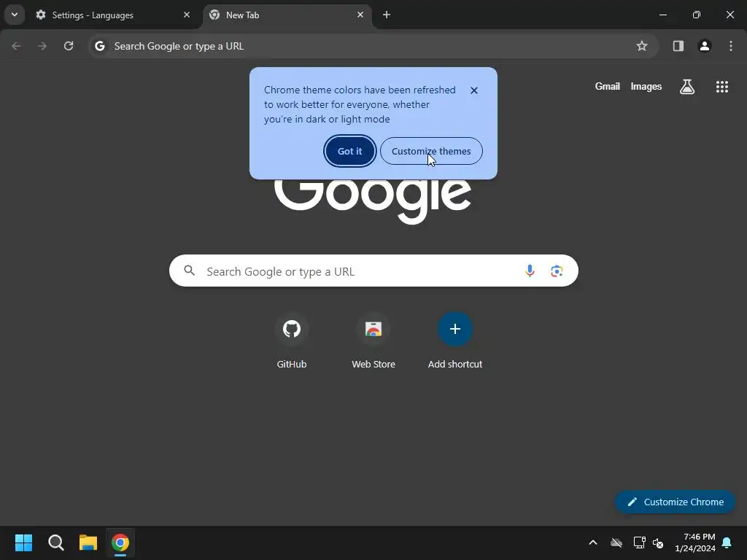Minimize the Chrome window
This screenshot has height=560, width=747.
coord(662,15)
